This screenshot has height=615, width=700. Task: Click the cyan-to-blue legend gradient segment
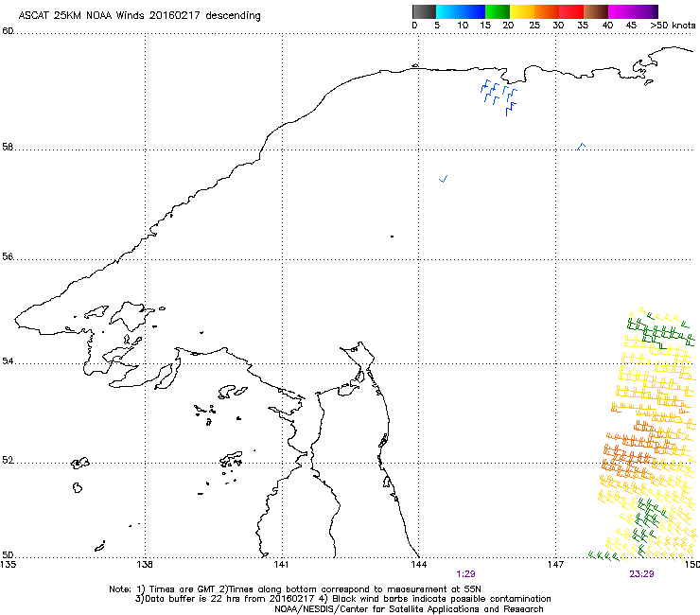click(461, 11)
